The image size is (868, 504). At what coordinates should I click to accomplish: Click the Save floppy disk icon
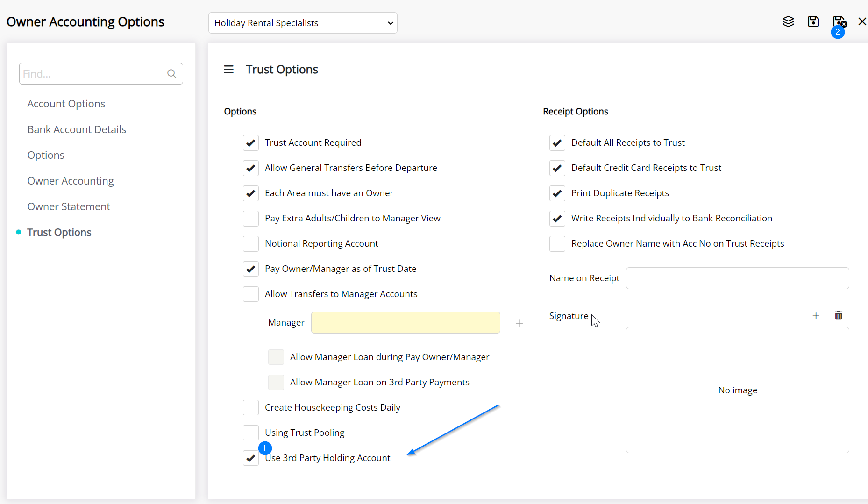click(x=813, y=21)
